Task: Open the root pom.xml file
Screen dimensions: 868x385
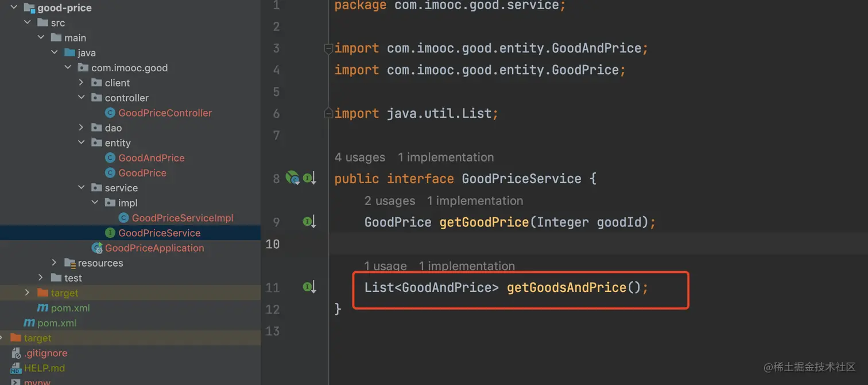Action: tap(57, 323)
